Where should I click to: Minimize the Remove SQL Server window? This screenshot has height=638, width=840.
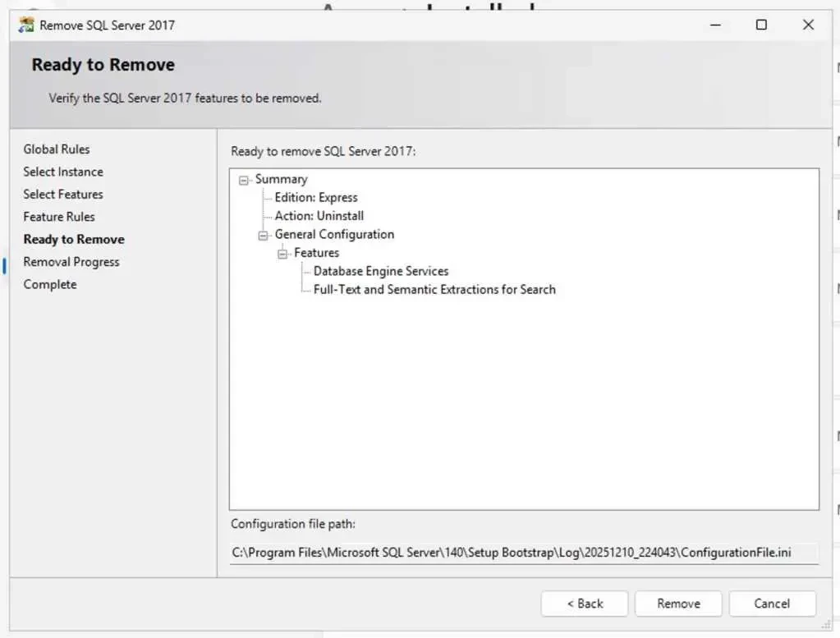pos(715,25)
